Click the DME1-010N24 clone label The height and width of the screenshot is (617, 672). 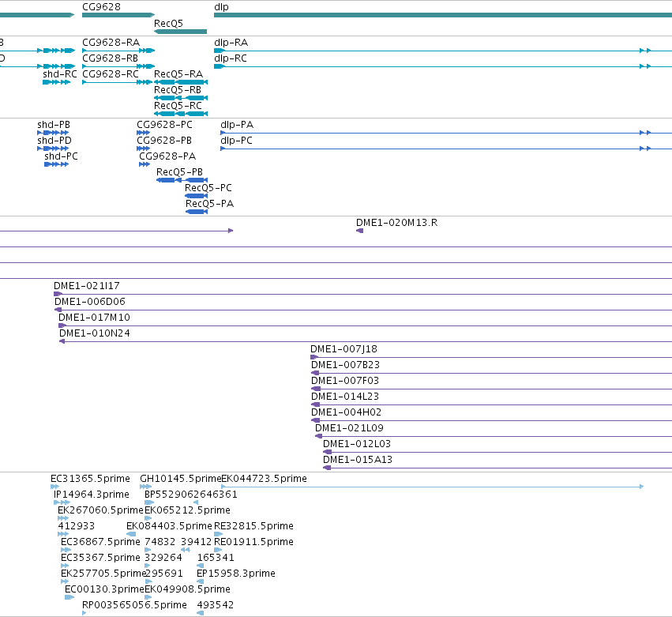coord(95,333)
